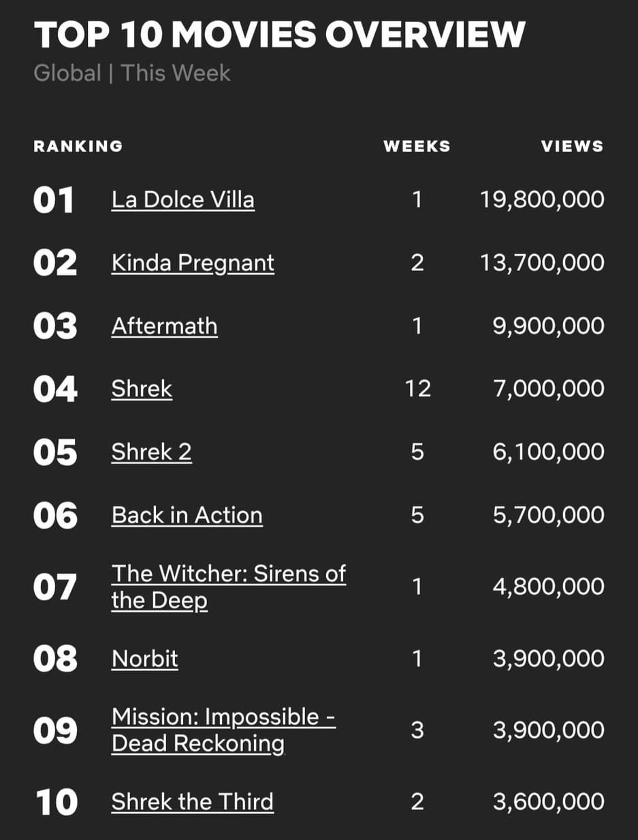Click the 19,800,000 views figure
The width and height of the screenshot is (638, 840).
(x=541, y=200)
